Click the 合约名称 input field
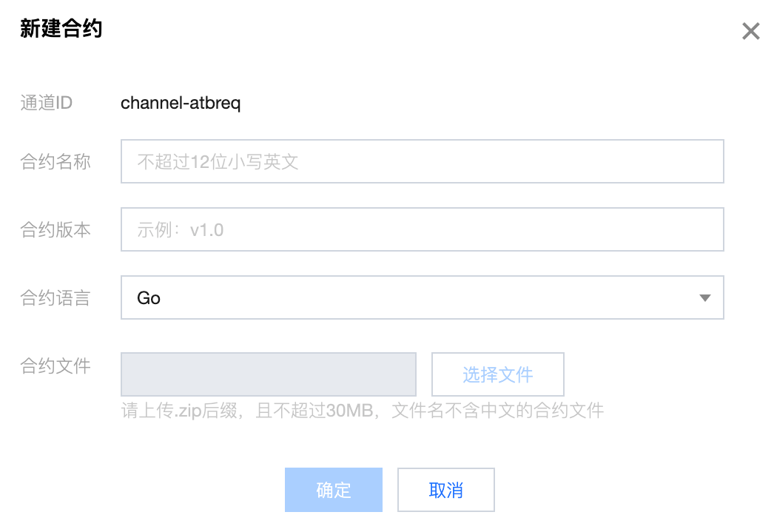This screenshot has width=774, height=532. [422, 161]
